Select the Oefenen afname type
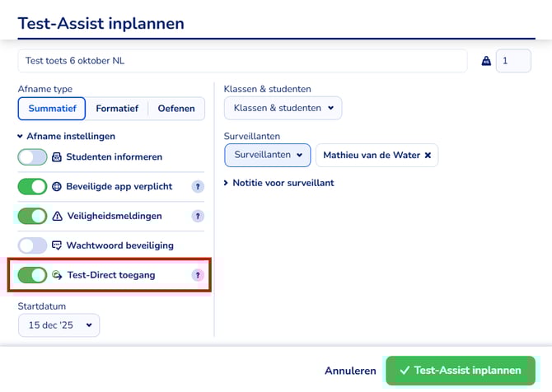This screenshot has width=552, height=392. coord(176,109)
